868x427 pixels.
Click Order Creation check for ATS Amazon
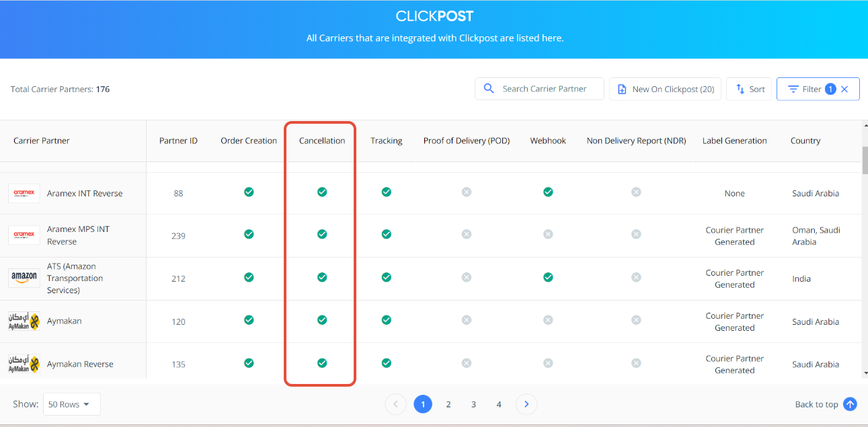click(249, 277)
